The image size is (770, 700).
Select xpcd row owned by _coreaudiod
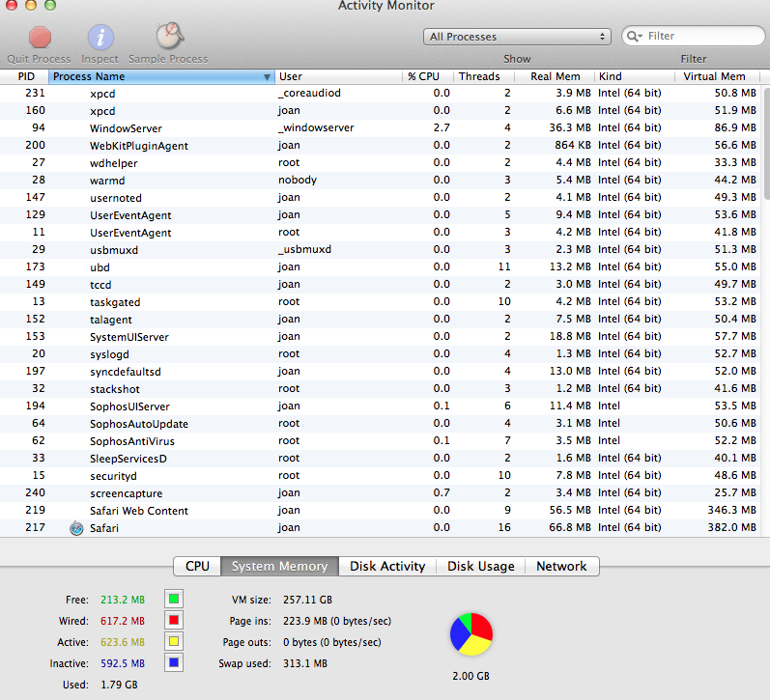381,94
